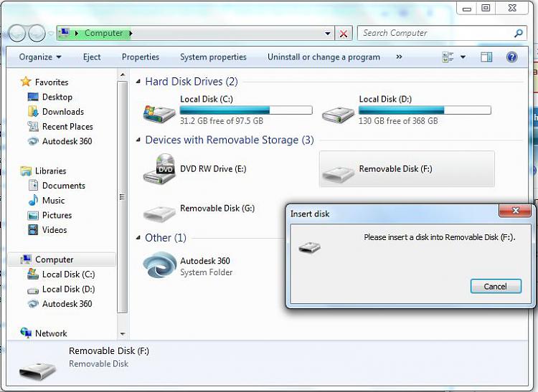This screenshot has height=392, width=538.
Task: Open the Local Disk (C:) drive icon
Action: pyautogui.click(x=159, y=113)
